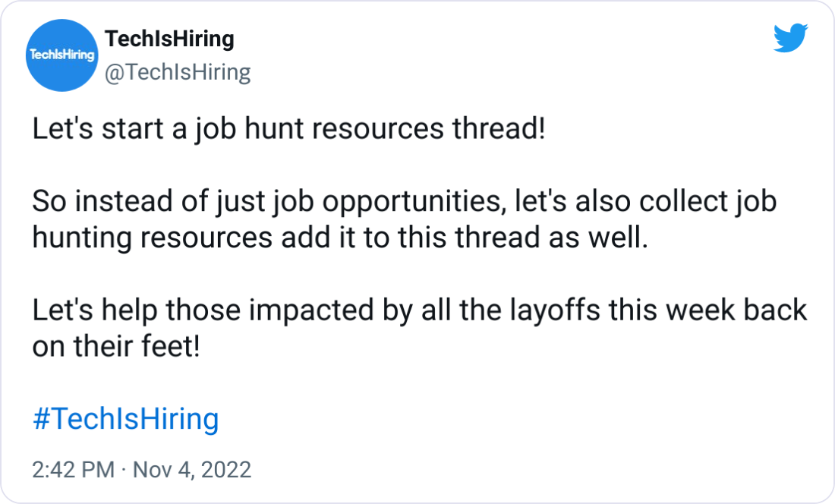Click the bold TechIsHiring username

pos(168,39)
